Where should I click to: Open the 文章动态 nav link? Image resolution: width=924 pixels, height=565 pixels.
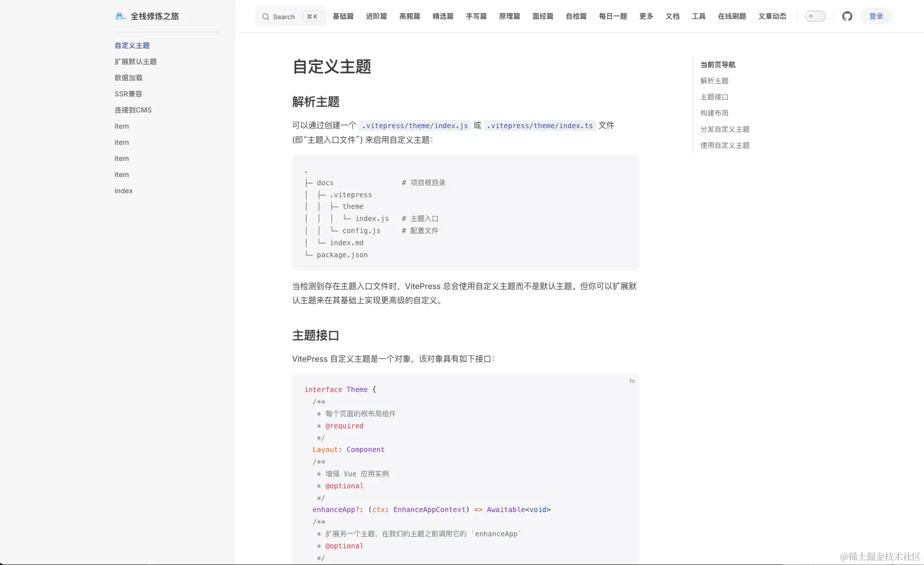tap(772, 16)
